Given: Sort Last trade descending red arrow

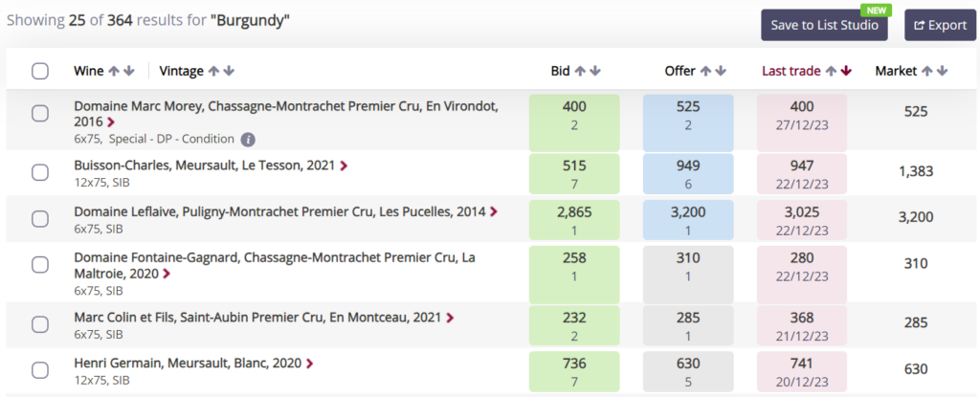Looking at the screenshot, I should pyautogui.click(x=846, y=72).
